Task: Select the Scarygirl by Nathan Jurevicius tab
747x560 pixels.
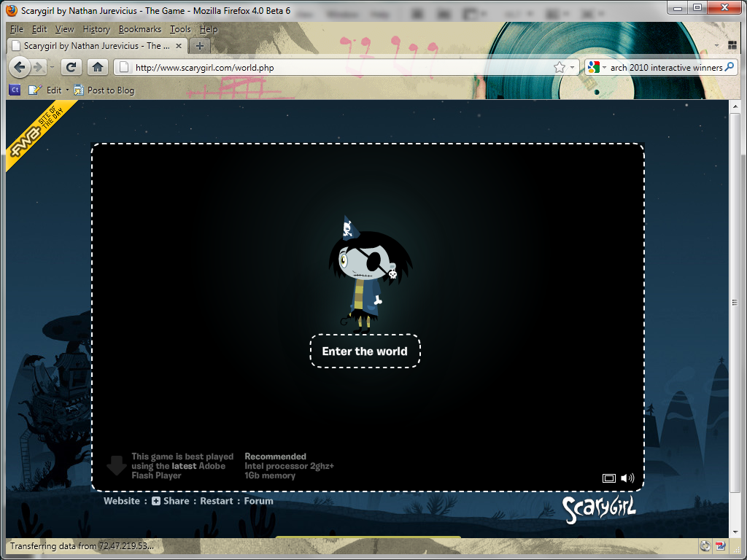Action: (97, 46)
